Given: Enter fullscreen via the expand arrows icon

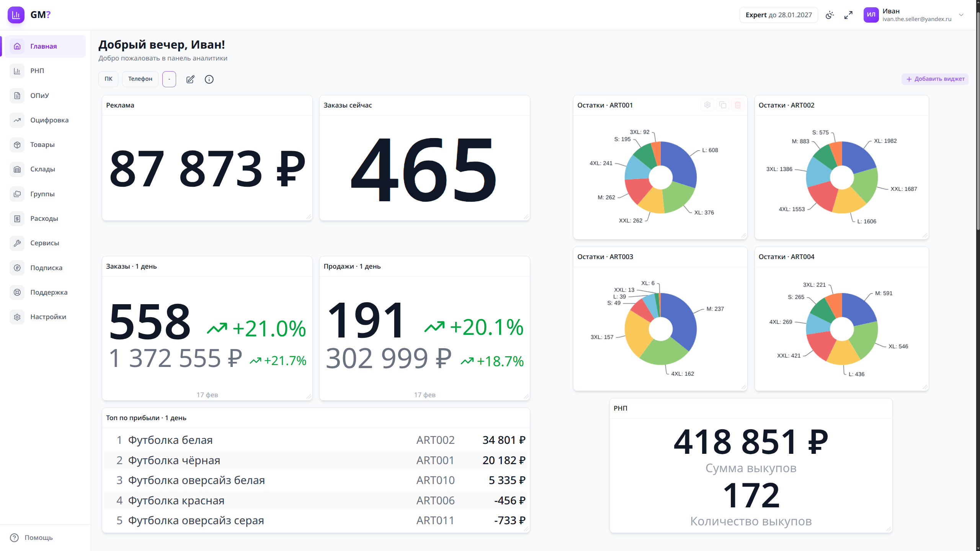Looking at the screenshot, I should (x=848, y=15).
